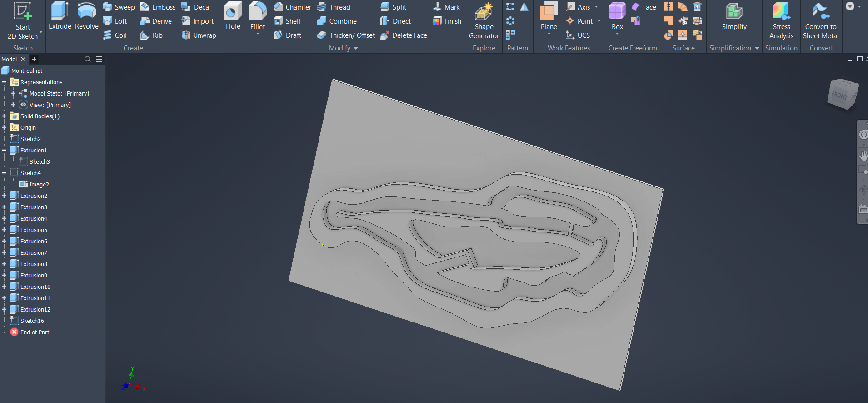This screenshot has width=868, height=403.
Task: Collapse the Extrusion1 node
Action: [x=4, y=151]
